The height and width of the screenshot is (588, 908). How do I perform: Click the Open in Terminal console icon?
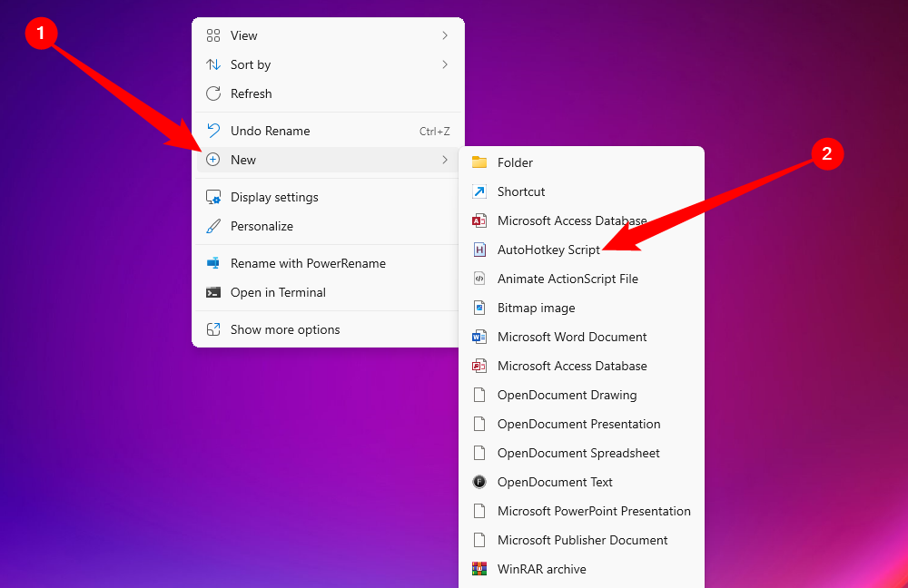coord(213,292)
